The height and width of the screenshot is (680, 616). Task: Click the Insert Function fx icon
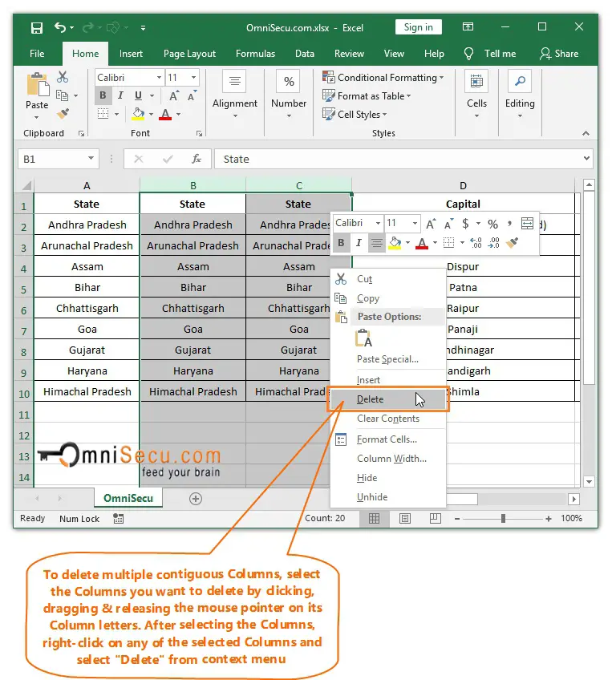(196, 159)
